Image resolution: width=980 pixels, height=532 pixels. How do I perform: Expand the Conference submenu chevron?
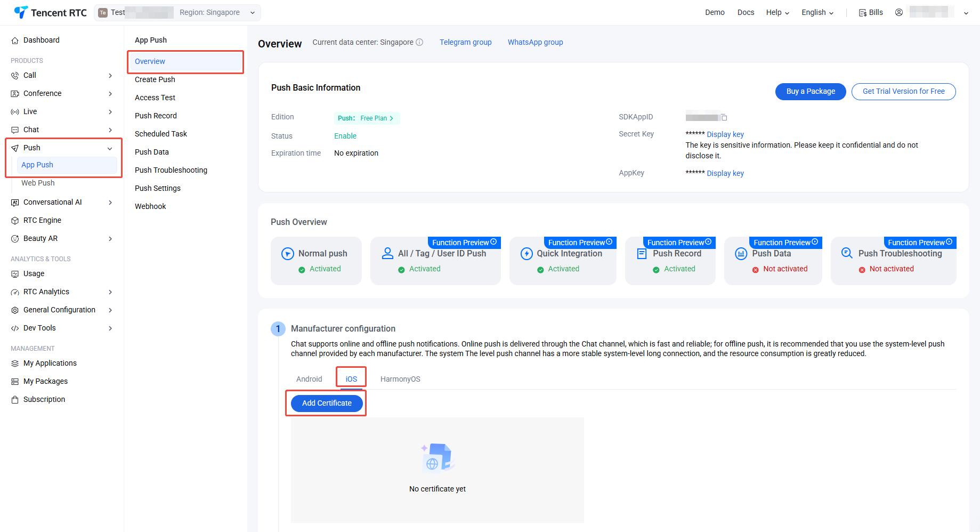pyautogui.click(x=110, y=94)
